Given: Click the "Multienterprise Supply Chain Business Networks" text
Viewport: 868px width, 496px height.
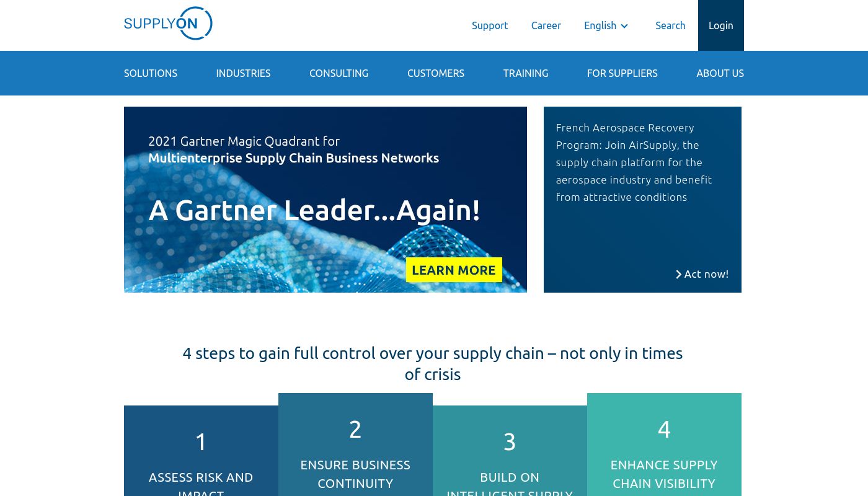Looking at the screenshot, I should (293, 158).
